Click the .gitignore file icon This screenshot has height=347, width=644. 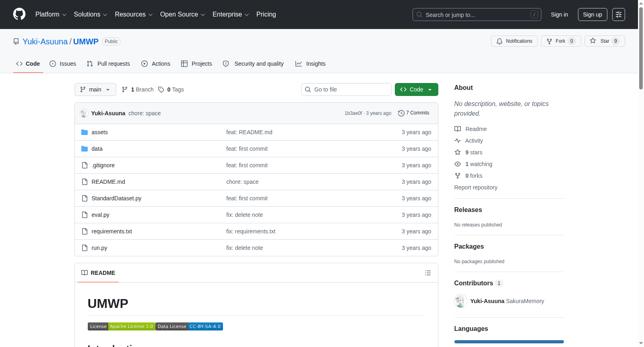click(x=85, y=165)
